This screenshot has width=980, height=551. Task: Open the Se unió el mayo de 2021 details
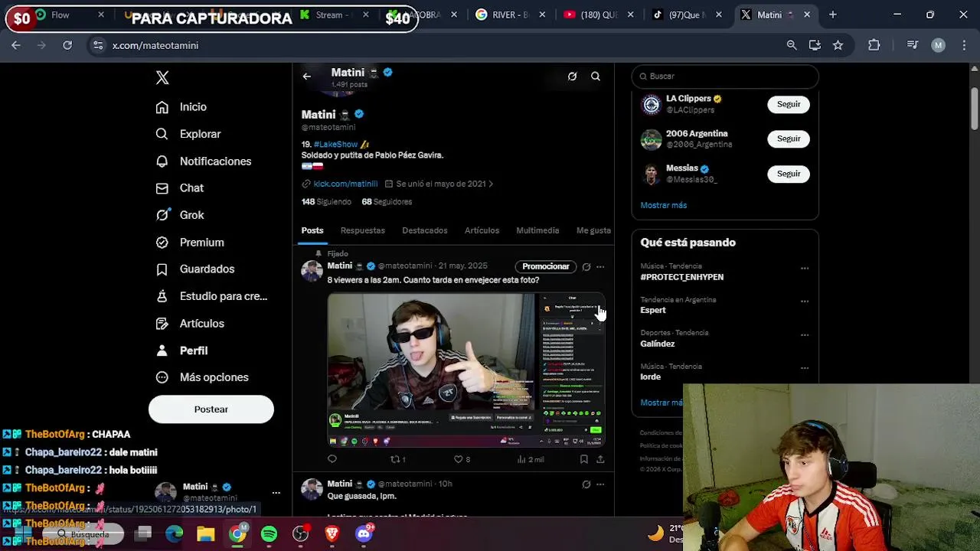click(439, 184)
